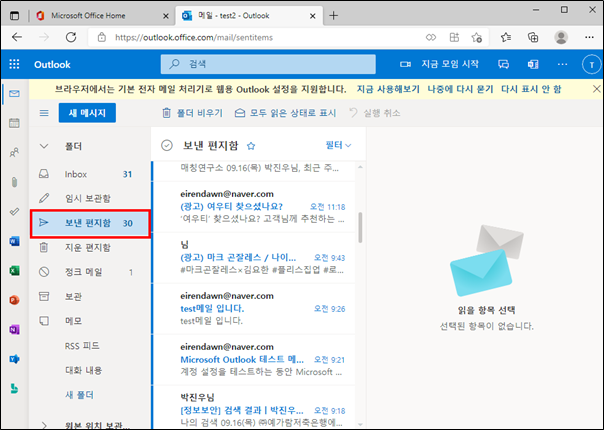604x430 pixels.
Task: Open the Outlook calendar day header icon
Action: (x=533, y=64)
